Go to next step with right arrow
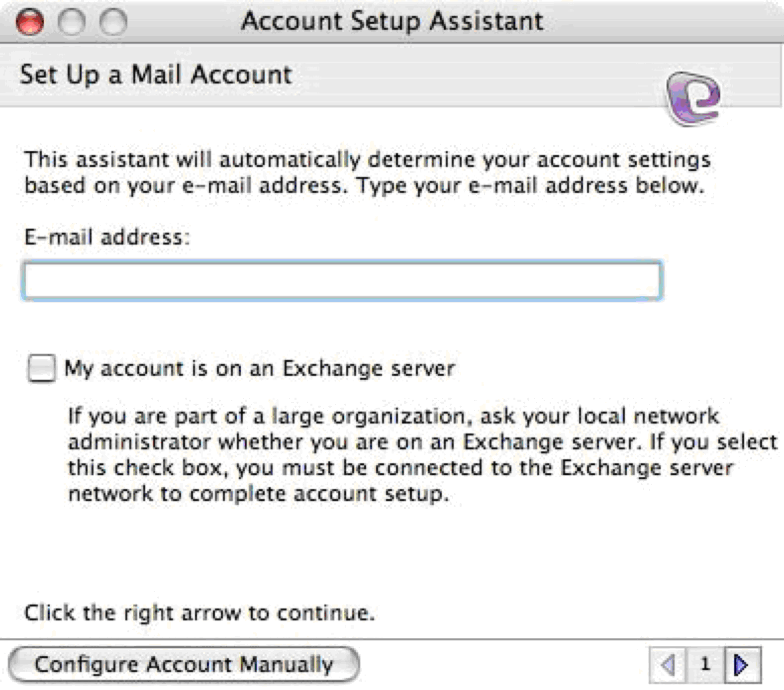This screenshot has height=690, width=784. coord(742,665)
